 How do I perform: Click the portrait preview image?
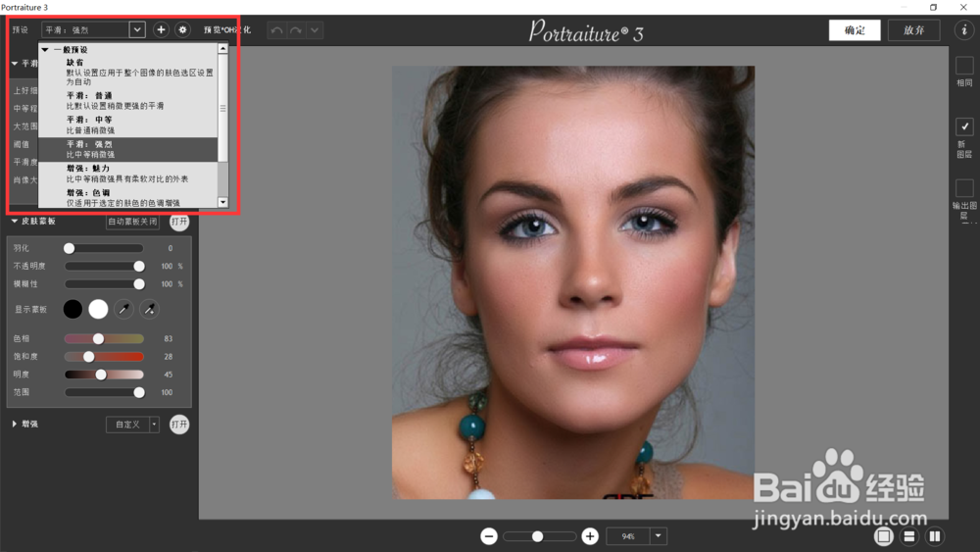[x=573, y=282]
